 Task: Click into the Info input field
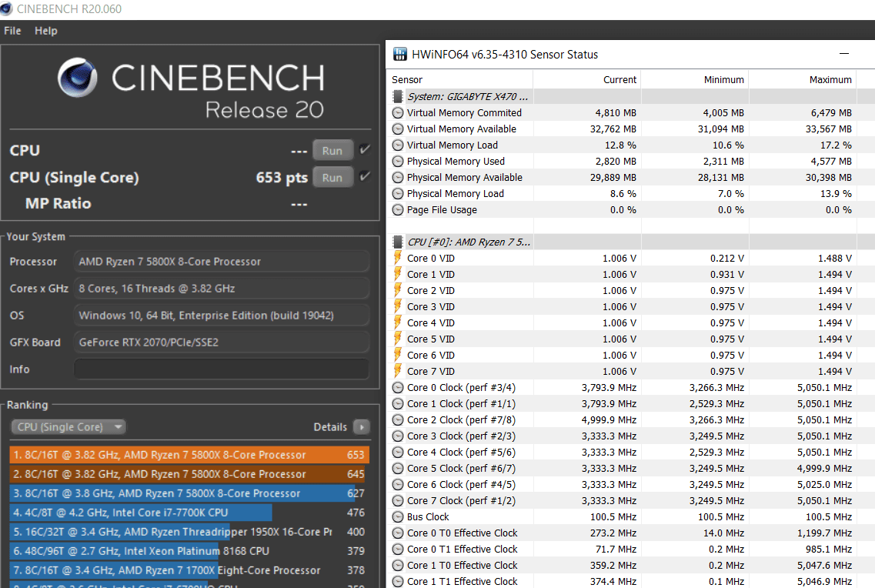click(x=221, y=369)
